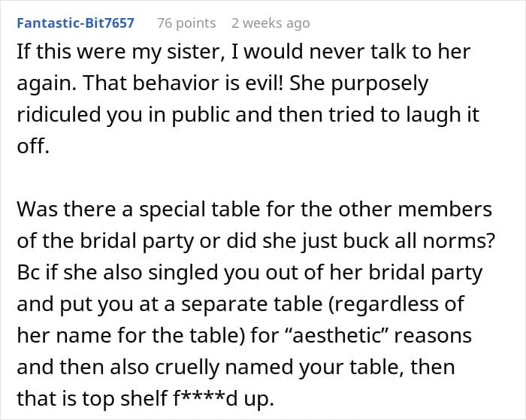This screenshot has height=420, width=526.
Task: Open the '2 weeks ago' comment permalink
Action: [271, 23]
